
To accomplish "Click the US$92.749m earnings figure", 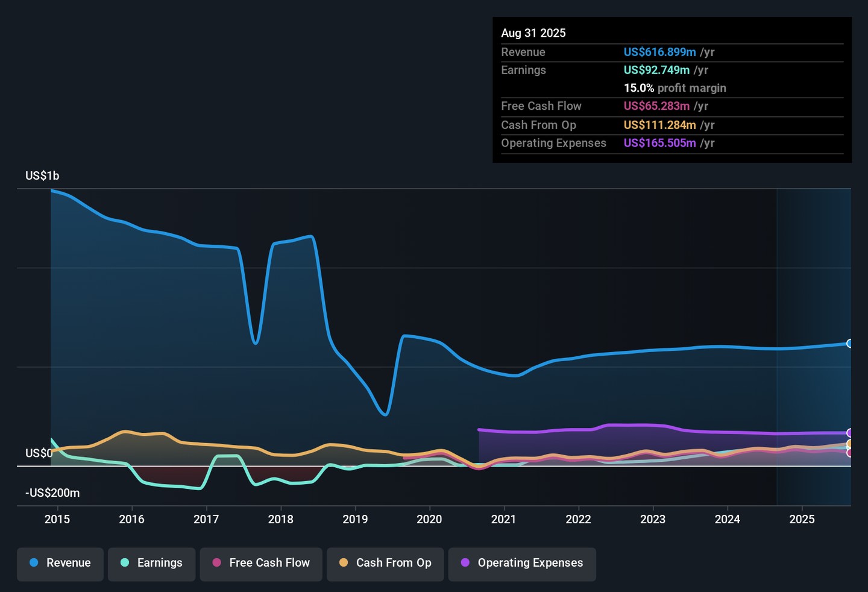I will pyautogui.click(x=656, y=71).
